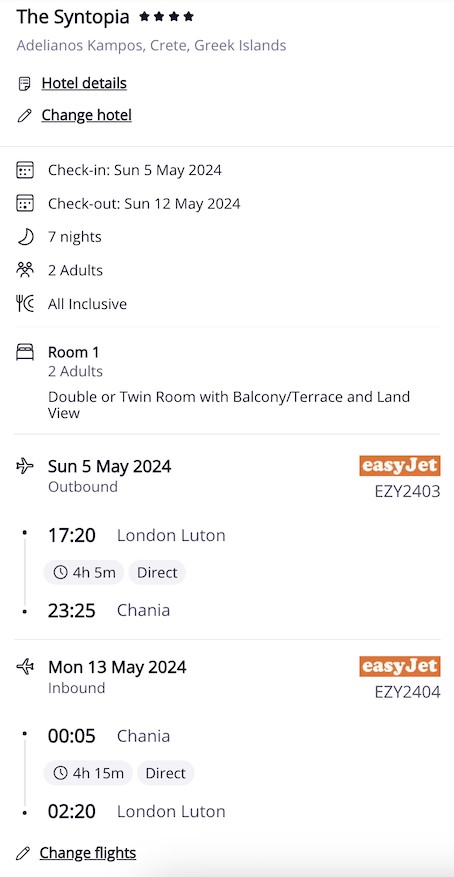
Task: Click the pencil icon beside Change flights
Action: (x=23, y=854)
